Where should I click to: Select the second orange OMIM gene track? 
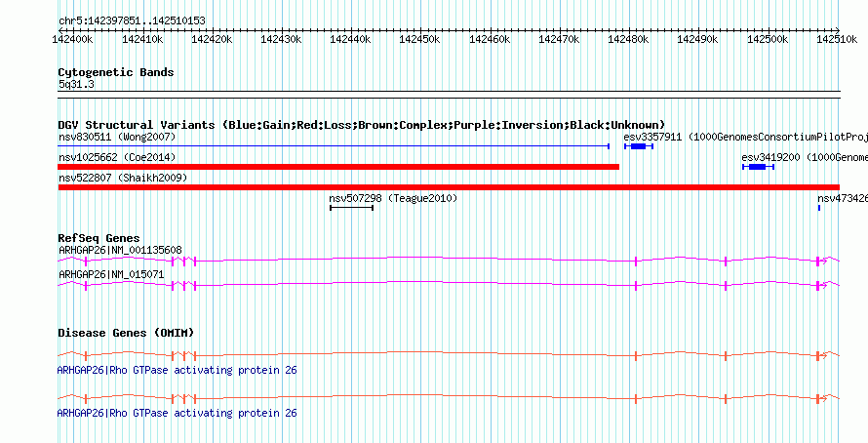click(449, 399)
